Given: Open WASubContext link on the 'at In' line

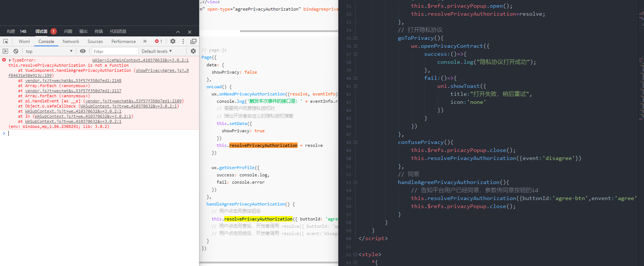Looking at the screenshot, I should (x=83, y=116).
